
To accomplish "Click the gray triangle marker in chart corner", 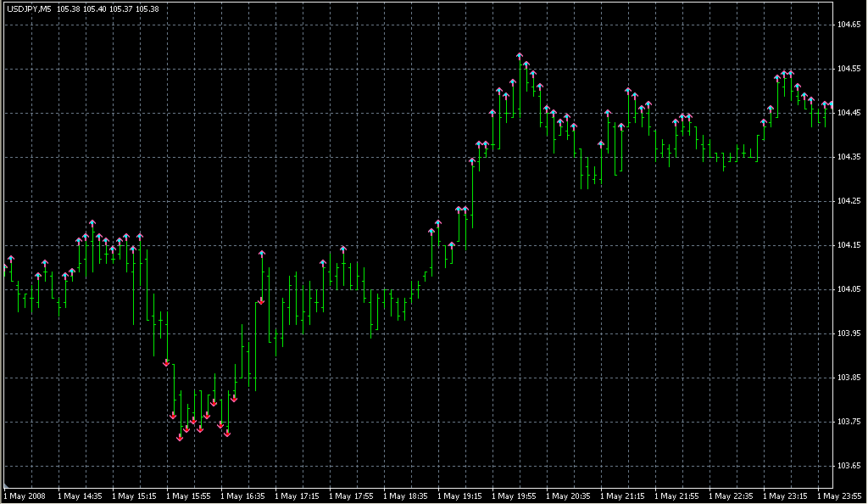I will [x=6, y=485].
